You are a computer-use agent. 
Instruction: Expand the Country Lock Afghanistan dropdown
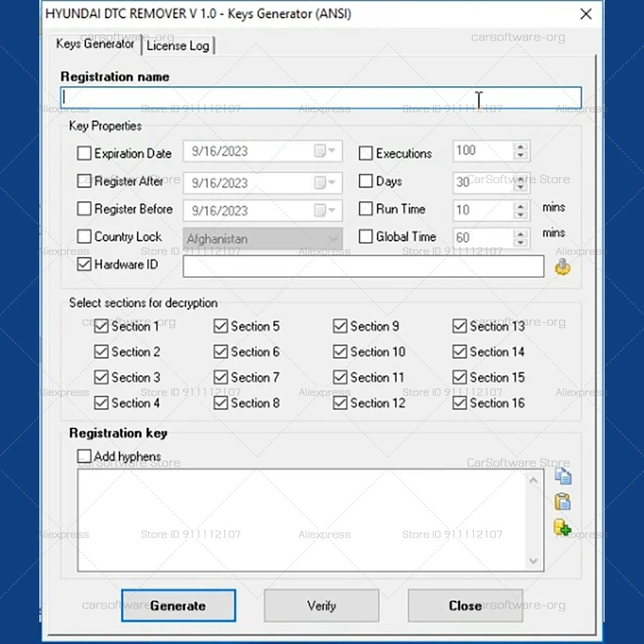(334, 239)
